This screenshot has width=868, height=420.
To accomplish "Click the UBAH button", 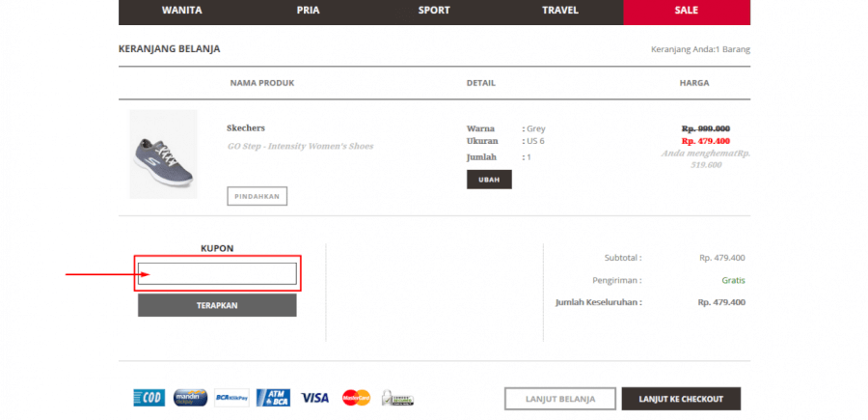I will [x=489, y=180].
